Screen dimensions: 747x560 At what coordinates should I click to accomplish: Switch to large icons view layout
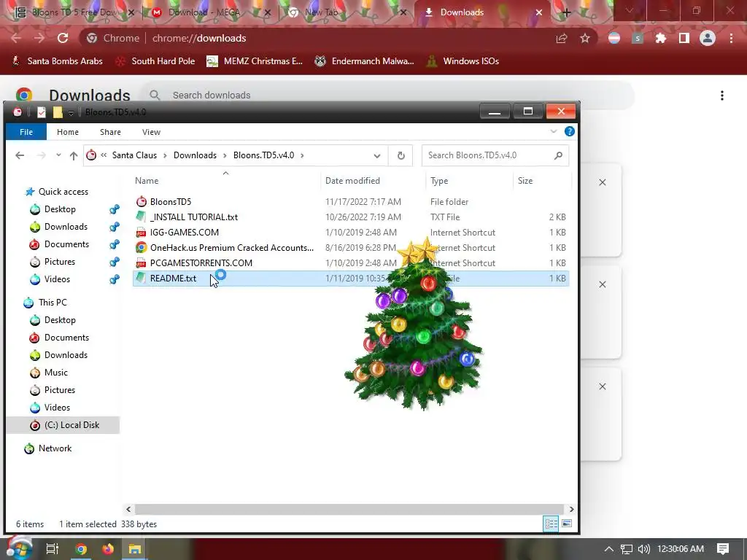click(567, 524)
